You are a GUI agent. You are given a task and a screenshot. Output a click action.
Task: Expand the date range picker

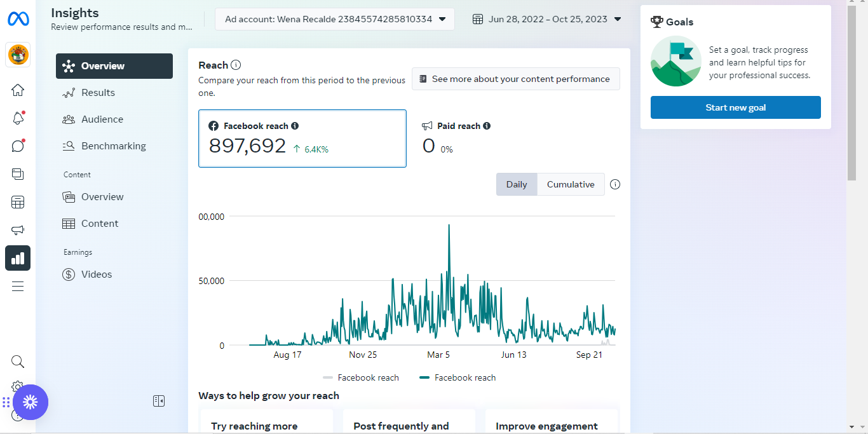tap(547, 19)
